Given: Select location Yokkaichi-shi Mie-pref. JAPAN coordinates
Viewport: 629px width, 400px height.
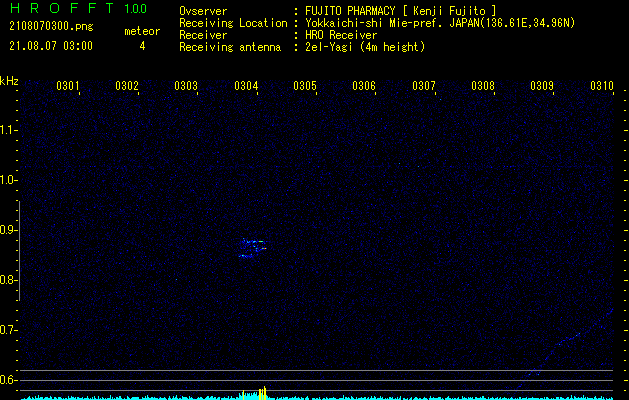Looking at the screenshot, I should click(x=440, y=23).
